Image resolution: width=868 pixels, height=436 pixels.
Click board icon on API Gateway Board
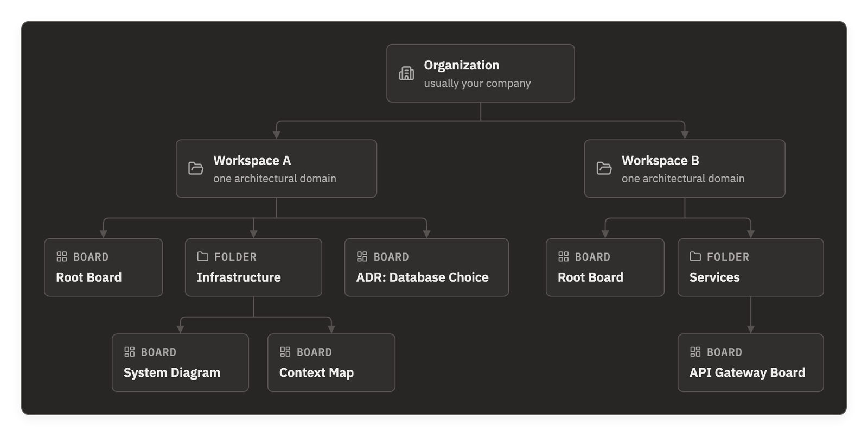[695, 352]
